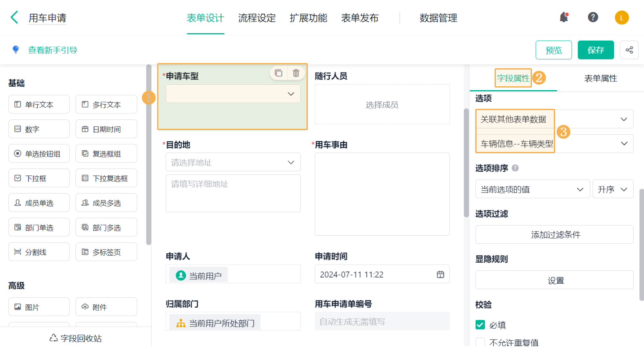Open the help question mark icon
Viewport: 644px width, 349px height.
coord(593,17)
